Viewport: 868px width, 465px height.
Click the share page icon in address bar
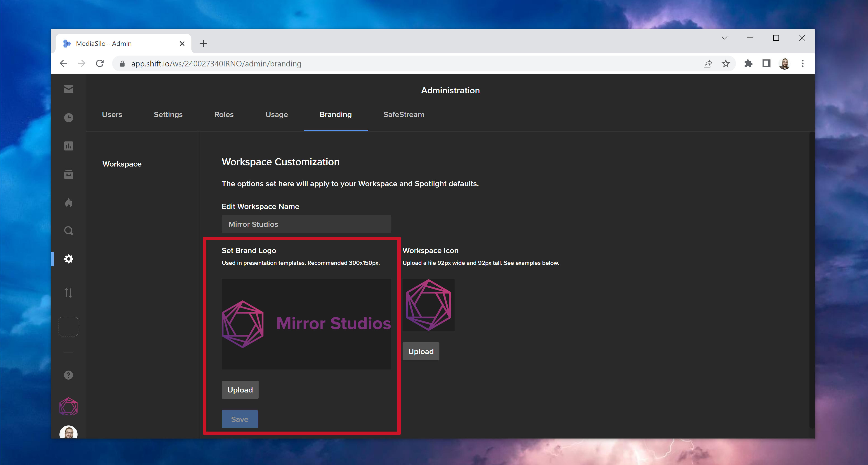point(708,63)
